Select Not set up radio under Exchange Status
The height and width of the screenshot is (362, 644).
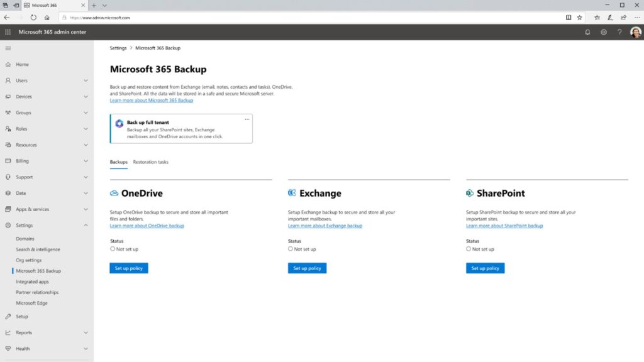coord(291,248)
